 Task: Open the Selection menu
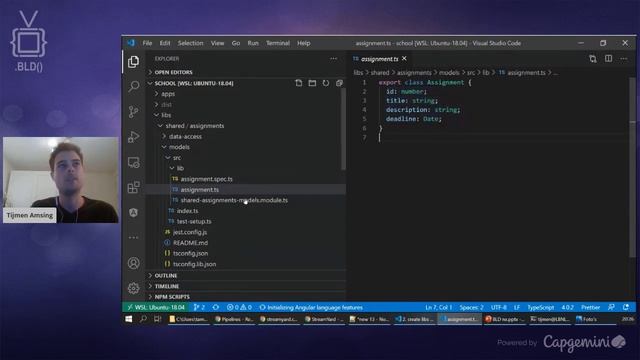pos(190,43)
